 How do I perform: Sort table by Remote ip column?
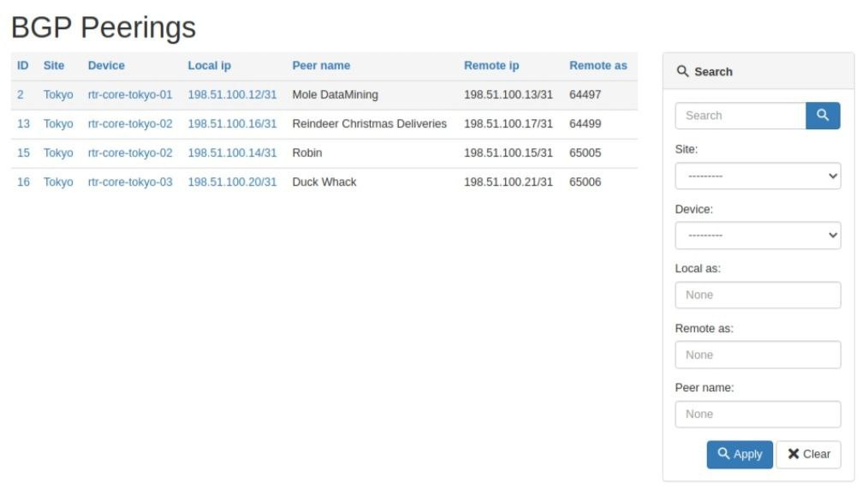pos(491,65)
